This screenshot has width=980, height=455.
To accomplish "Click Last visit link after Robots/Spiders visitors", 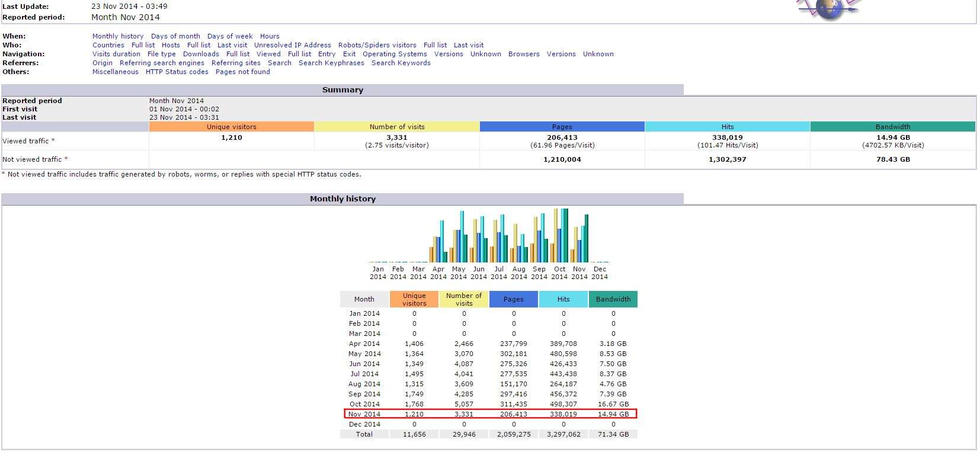I will click(x=469, y=45).
